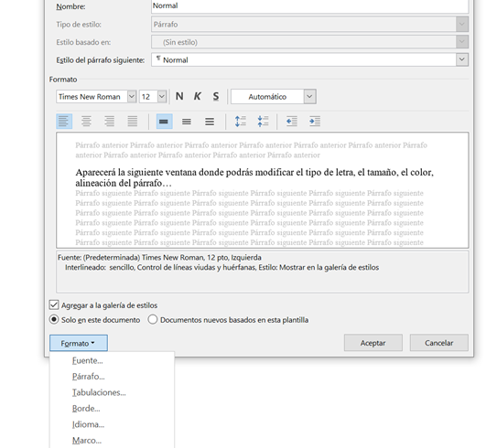
Task: Decrease the paragraph indent
Action: point(292,122)
